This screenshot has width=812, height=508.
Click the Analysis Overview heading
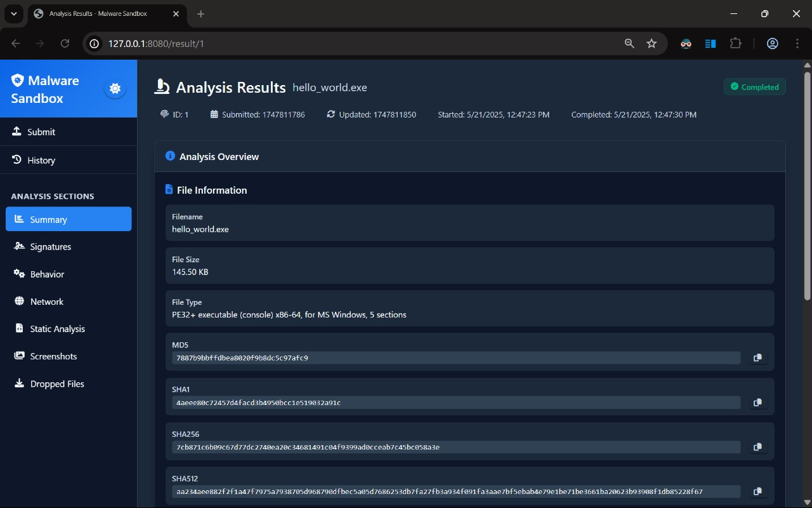click(x=219, y=156)
